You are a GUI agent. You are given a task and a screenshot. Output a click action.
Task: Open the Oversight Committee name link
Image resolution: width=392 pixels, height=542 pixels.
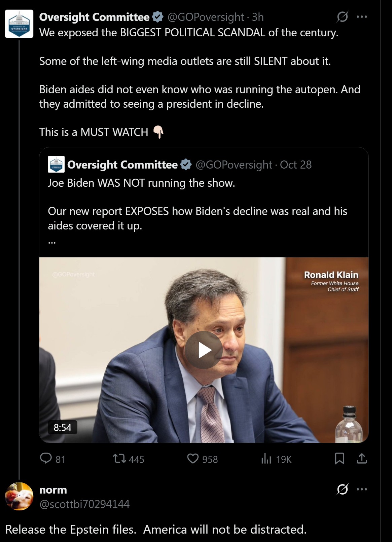pyautogui.click(x=94, y=17)
